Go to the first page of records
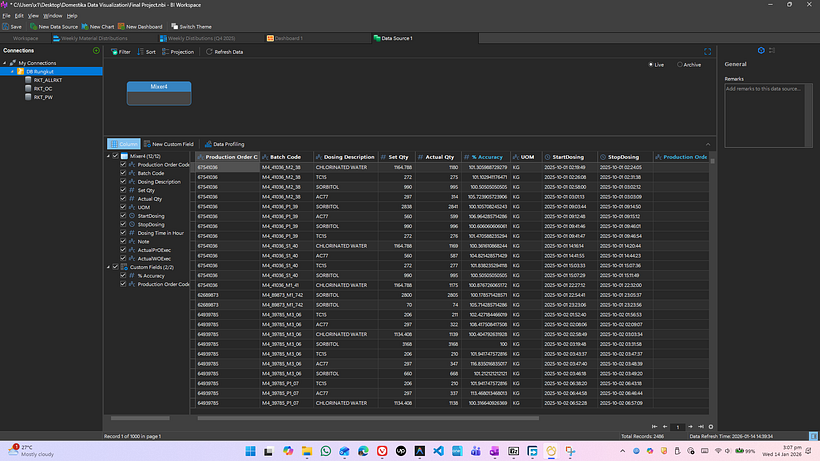The width and height of the screenshot is (820, 461). click(x=654, y=427)
